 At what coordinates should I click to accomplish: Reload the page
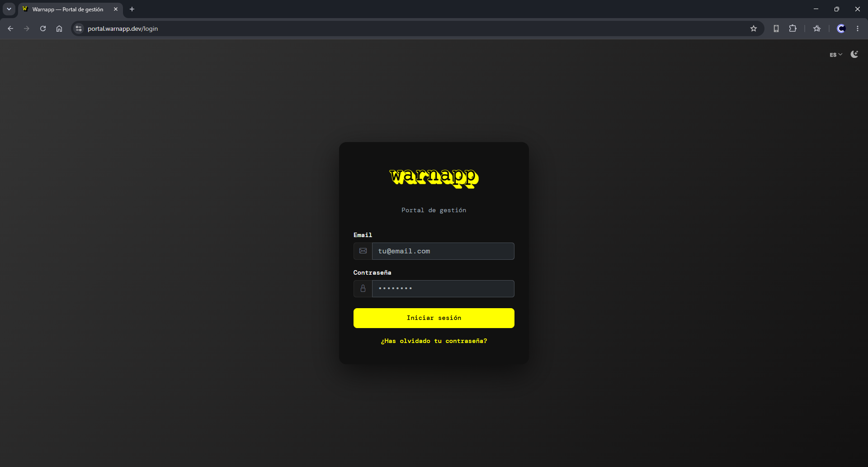[43, 29]
